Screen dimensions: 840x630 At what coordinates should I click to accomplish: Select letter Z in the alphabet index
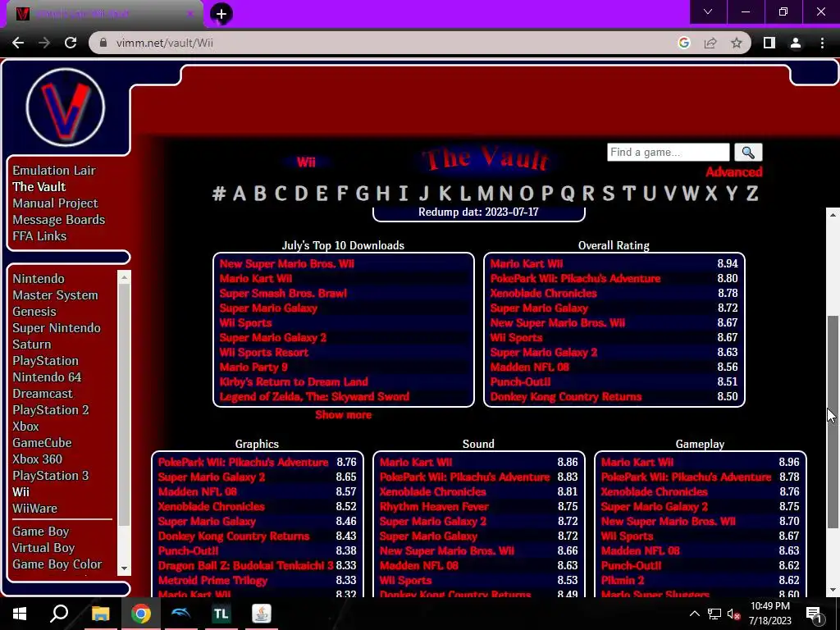tap(752, 193)
